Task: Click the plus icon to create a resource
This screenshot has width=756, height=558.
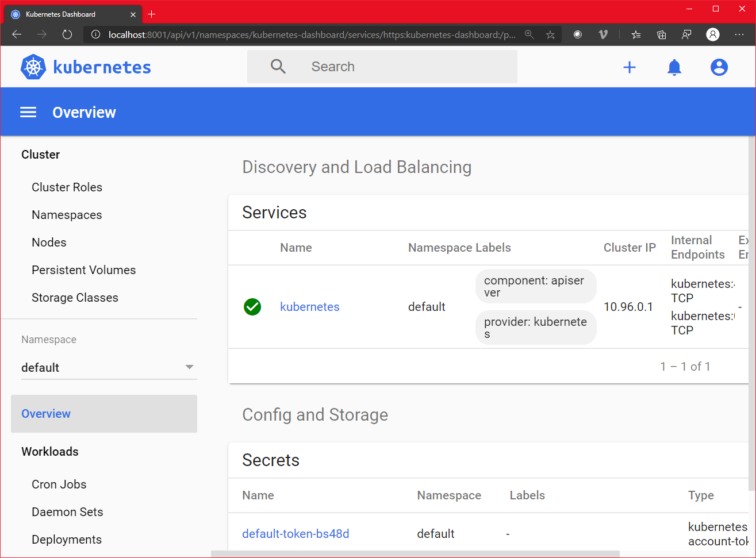Action: 630,67
